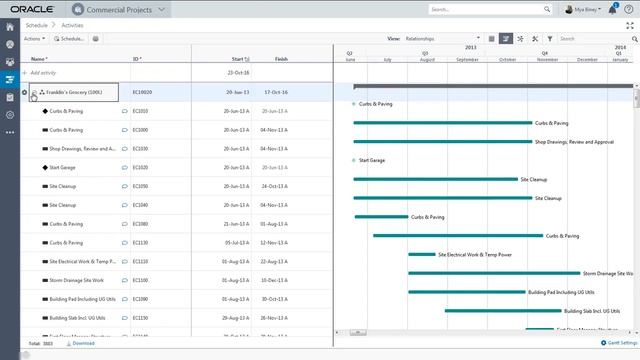The width and height of the screenshot is (640, 360).
Task: Click the comment icon on row EC1000
Action: [x=124, y=130]
